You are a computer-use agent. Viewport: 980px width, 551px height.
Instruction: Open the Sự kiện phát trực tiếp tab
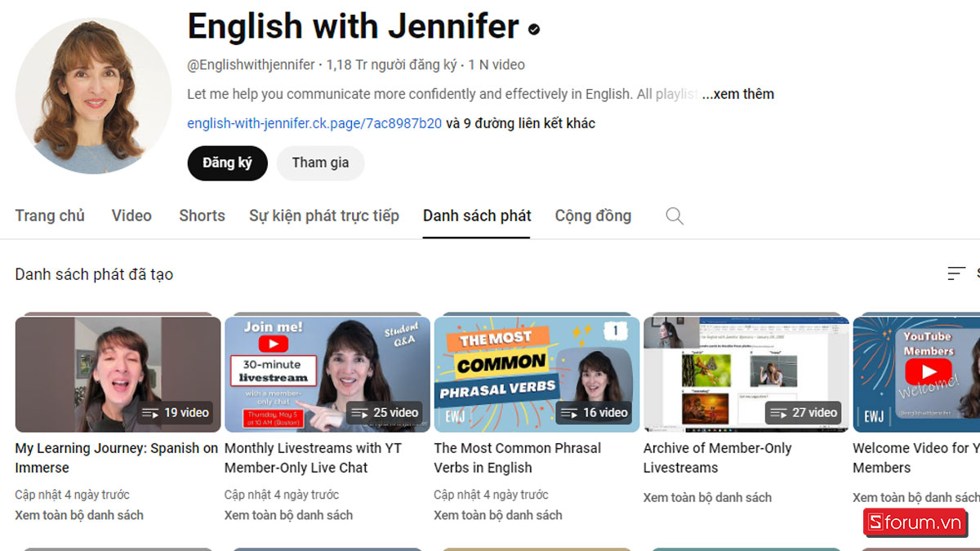pyautogui.click(x=324, y=216)
